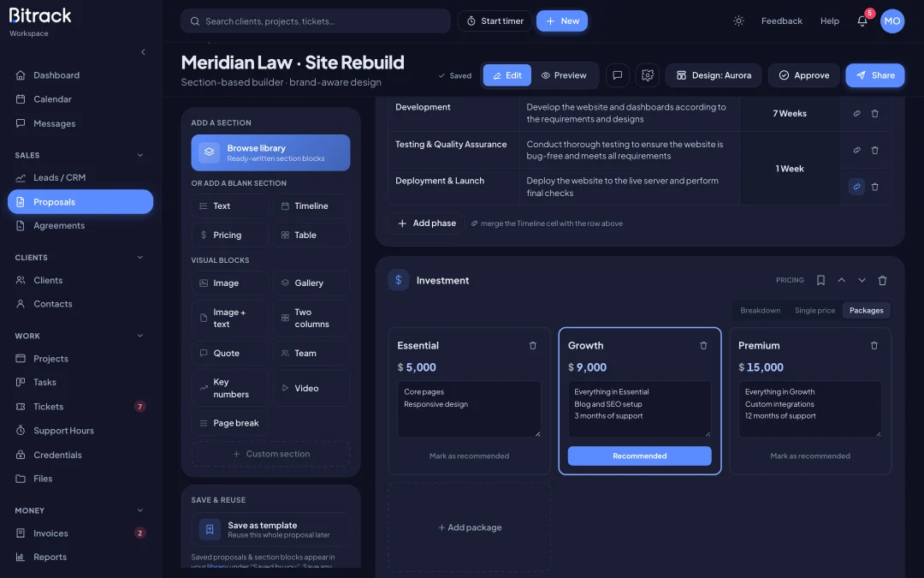Open the Help link
The height and width of the screenshot is (578, 924).
click(x=830, y=21)
